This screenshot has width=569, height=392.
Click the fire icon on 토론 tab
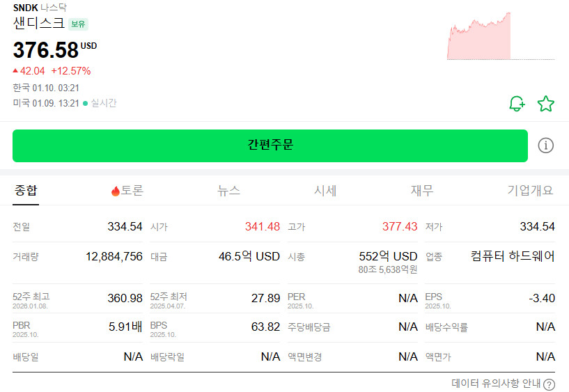116,191
